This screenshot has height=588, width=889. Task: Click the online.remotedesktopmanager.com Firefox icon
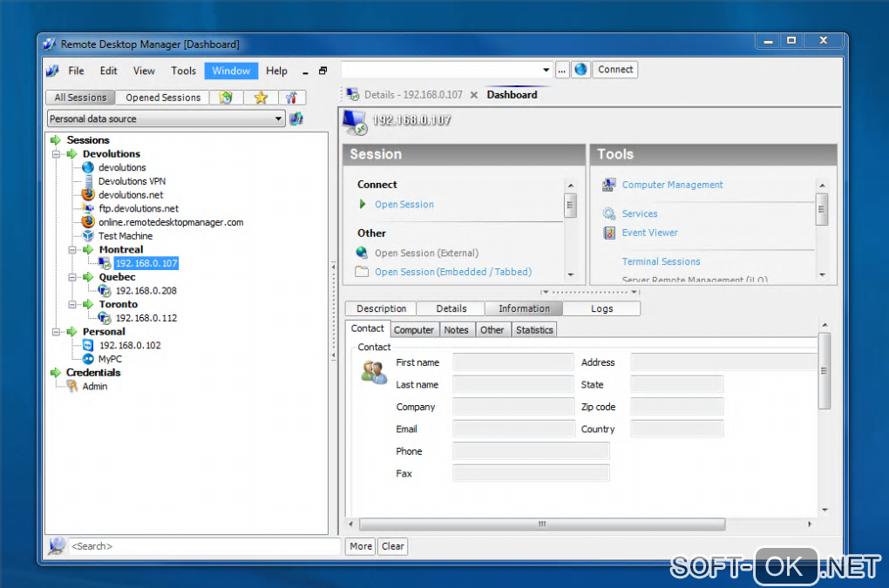click(x=88, y=222)
